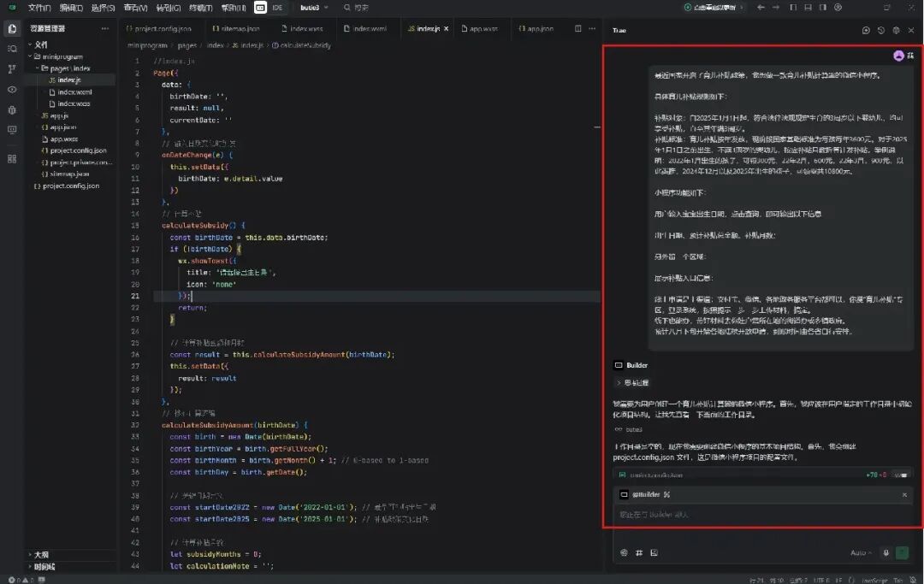The width and height of the screenshot is (924, 584).
Task: Switch to the app.json editor tab
Action: pos(536,28)
